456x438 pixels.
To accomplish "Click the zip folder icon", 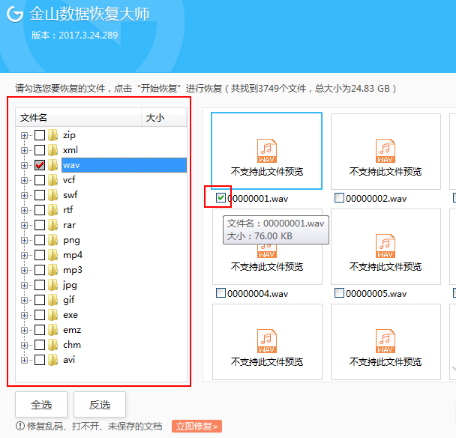I will coord(53,135).
